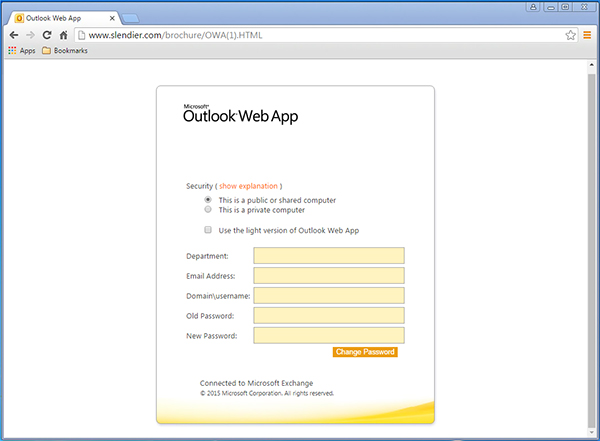Click the scrollbar down arrow
Image resolution: width=600 pixels, height=441 pixels.
click(592, 432)
